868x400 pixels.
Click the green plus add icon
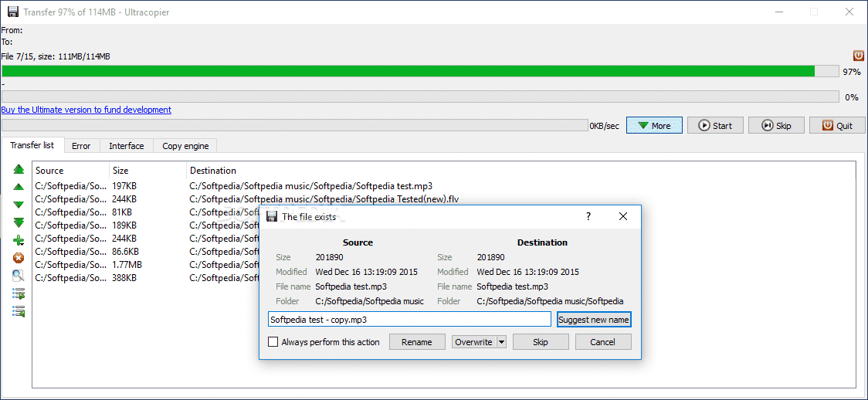(x=19, y=240)
